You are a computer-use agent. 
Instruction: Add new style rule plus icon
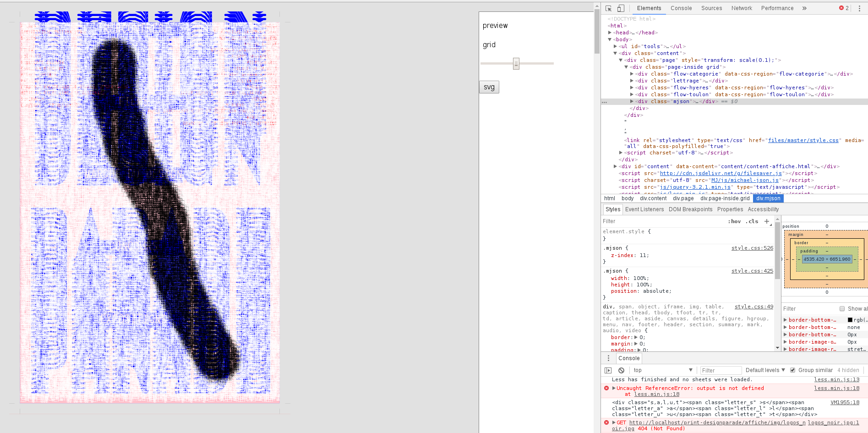coord(767,221)
